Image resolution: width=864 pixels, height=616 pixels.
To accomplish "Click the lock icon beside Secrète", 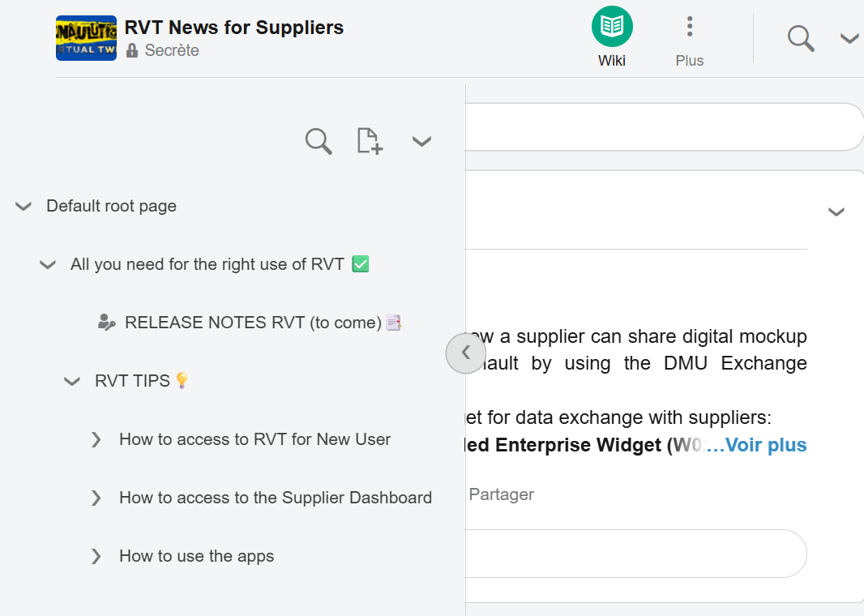I will coord(132,50).
